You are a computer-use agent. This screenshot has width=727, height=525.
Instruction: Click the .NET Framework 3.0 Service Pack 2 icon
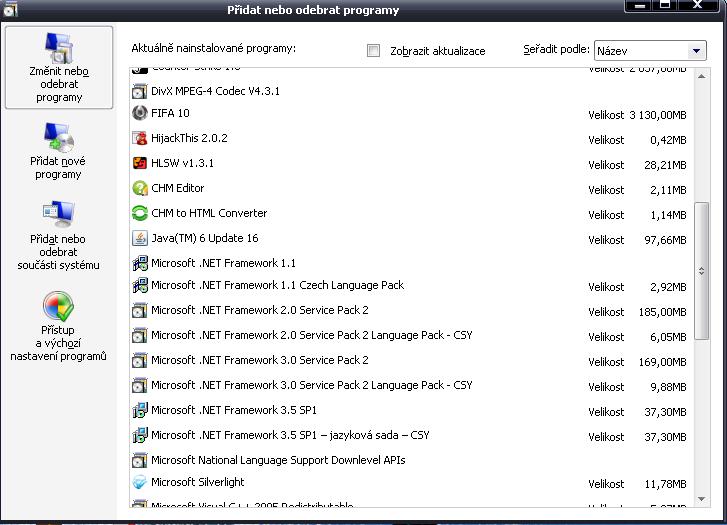(x=140, y=360)
